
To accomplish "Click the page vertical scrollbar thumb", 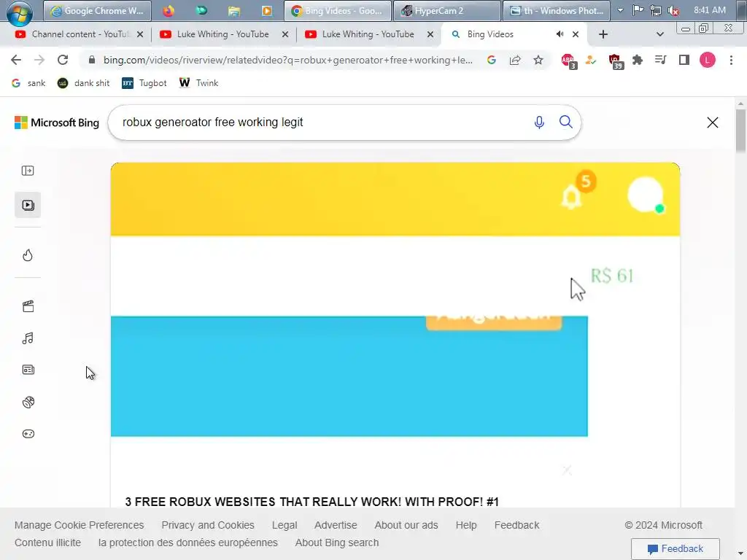I will 740,131.
